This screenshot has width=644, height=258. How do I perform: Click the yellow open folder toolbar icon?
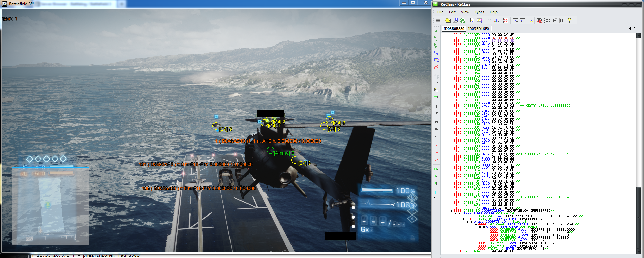pyautogui.click(x=448, y=21)
